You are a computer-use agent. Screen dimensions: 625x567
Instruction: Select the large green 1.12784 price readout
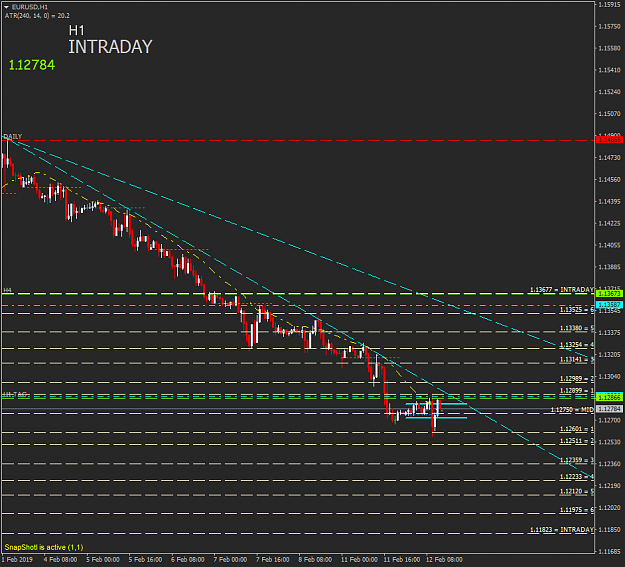[32, 65]
